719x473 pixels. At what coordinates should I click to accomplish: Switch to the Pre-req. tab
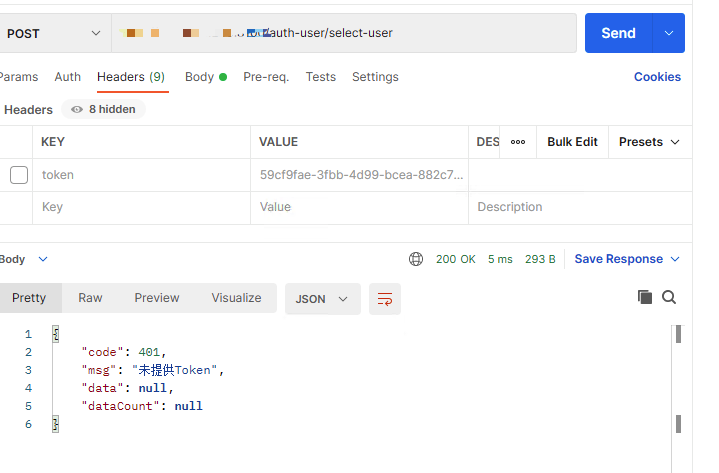coord(266,77)
